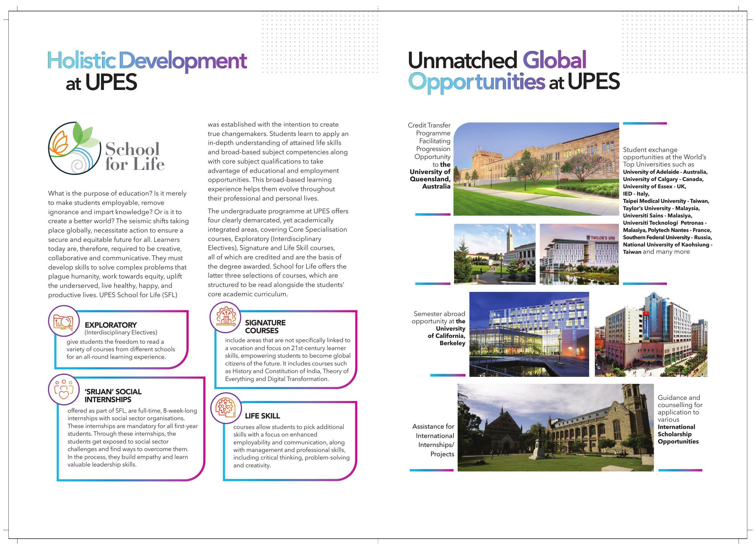Click 'Credit Transfer Programme' caption
756x550 pixels.
(429, 129)
